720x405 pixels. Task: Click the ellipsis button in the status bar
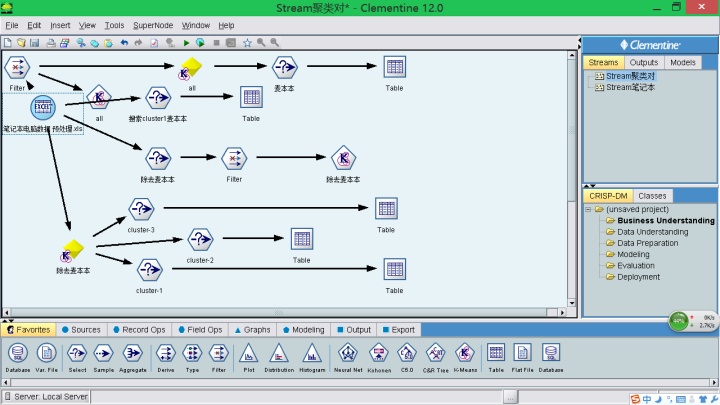click(x=510, y=396)
